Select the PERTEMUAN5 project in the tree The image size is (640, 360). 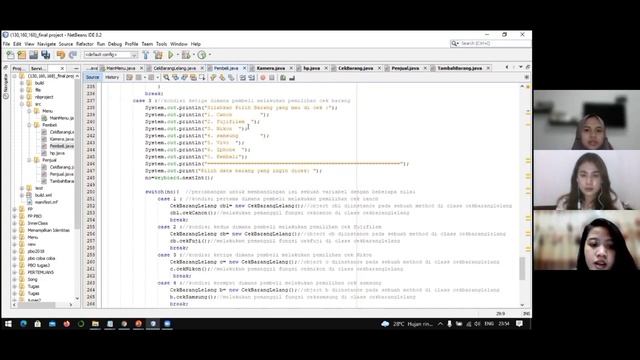point(40,272)
